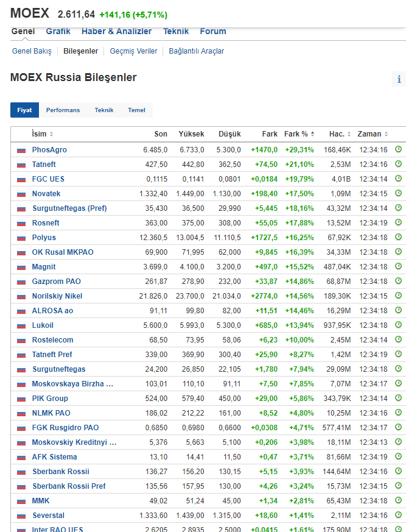This screenshot has width=406, height=532.
Task: Sort the table by Zaman column
Action: coord(373,133)
